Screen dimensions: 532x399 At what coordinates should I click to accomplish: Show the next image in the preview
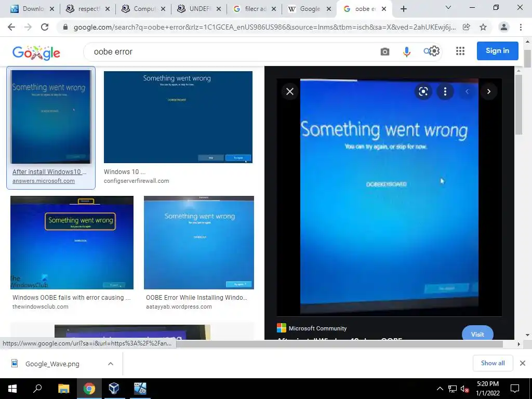tap(488, 91)
